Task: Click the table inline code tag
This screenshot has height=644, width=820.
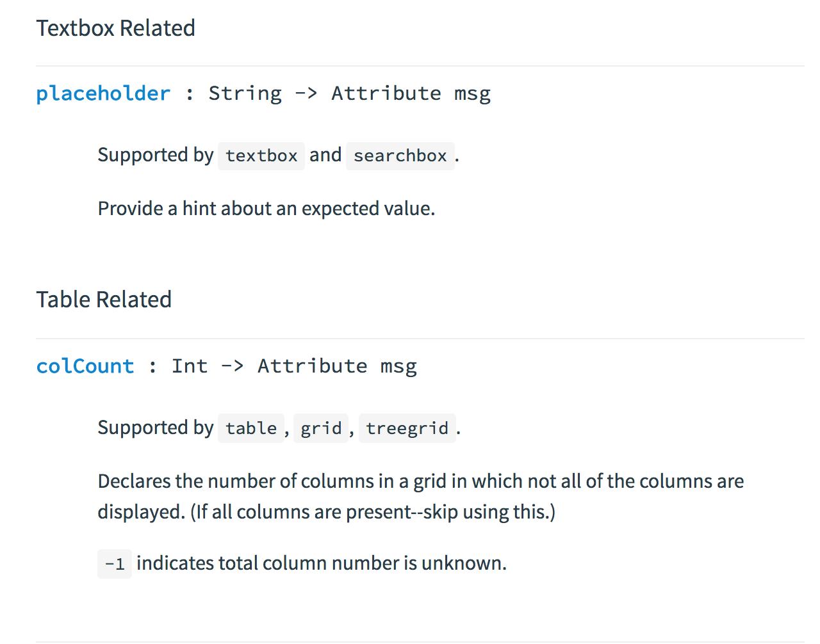Action: [251, 428]
